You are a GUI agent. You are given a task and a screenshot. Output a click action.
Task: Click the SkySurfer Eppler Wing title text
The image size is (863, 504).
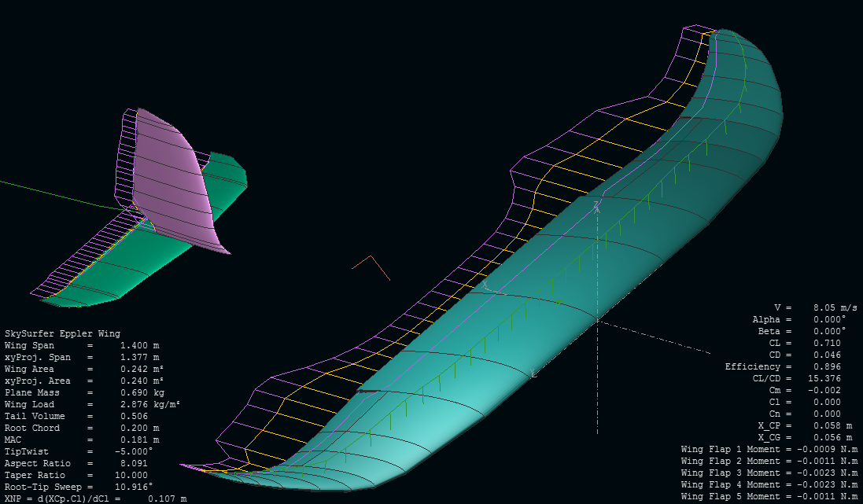pos(62,333)
